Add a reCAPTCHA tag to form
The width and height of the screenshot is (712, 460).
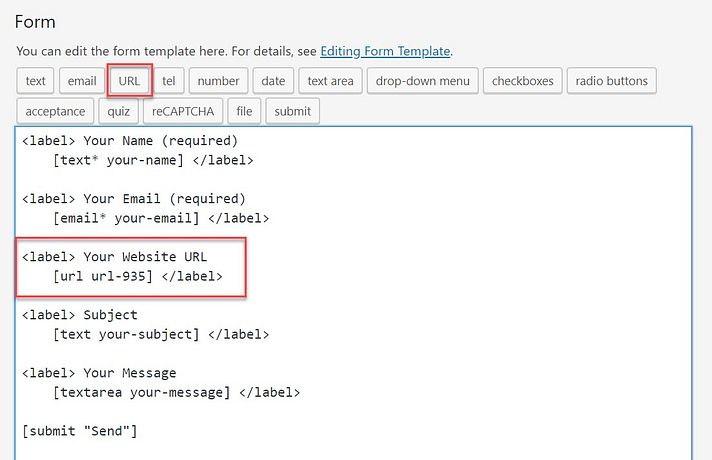point(182,111)
